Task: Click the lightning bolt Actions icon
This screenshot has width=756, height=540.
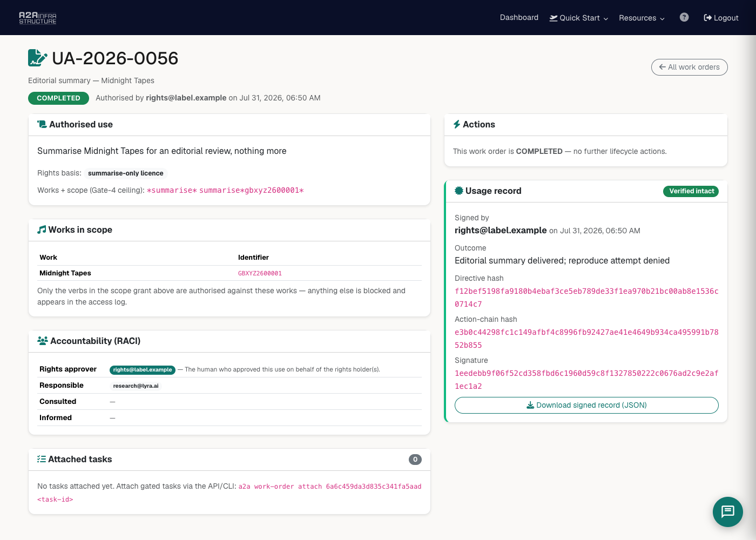Action: pyautogui.click(x=457, y=124)
